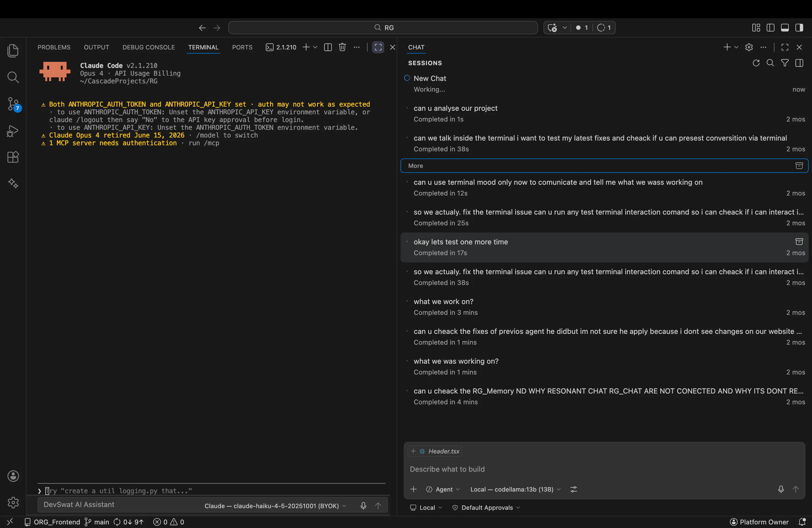Expand the More sessions row
This screenshot has width=812, height=528.
tap(604, 165)
